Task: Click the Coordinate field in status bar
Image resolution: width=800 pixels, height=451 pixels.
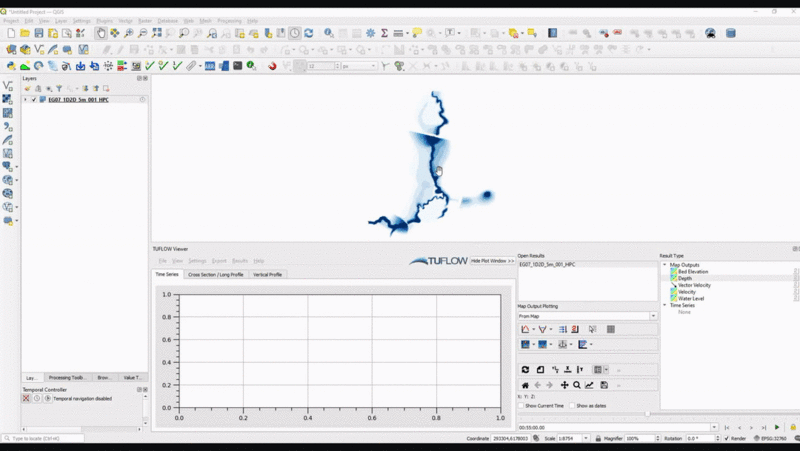Action: click(510, 438)
